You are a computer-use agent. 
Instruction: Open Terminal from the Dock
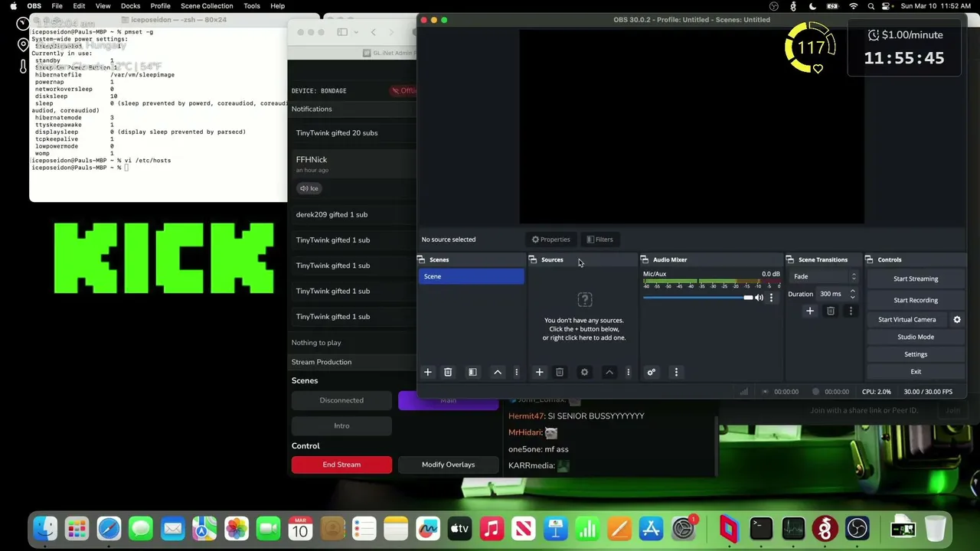click(761, 528)
